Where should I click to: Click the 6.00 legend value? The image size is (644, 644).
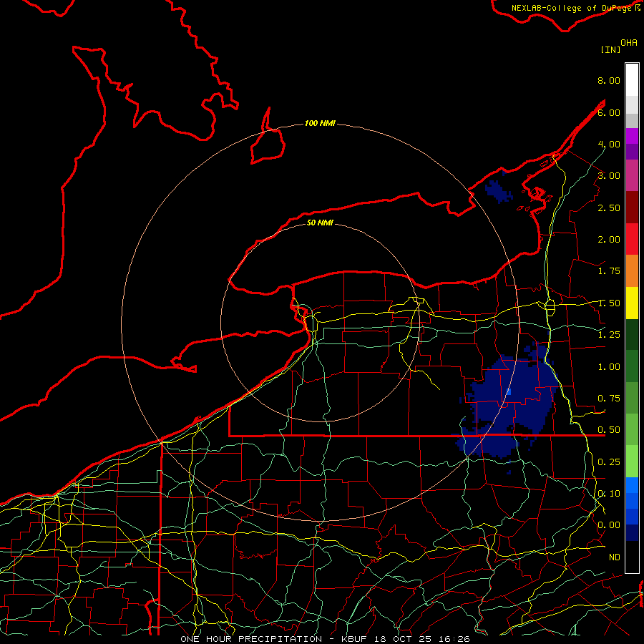tap(609, 112)
